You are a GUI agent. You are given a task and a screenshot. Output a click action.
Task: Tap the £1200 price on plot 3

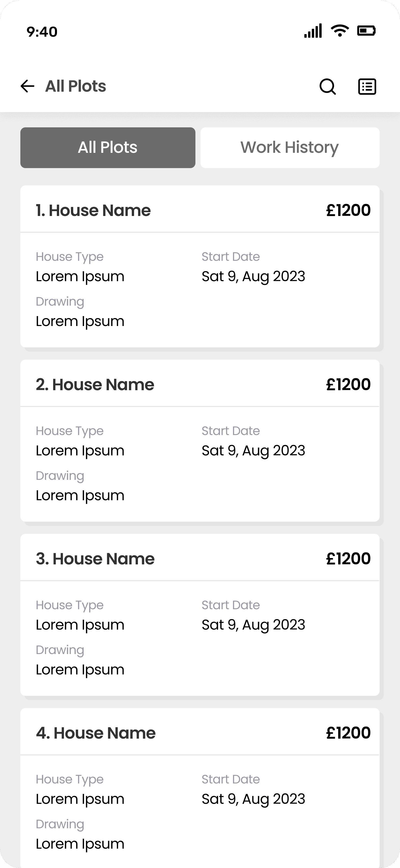[x=348, y=559]
